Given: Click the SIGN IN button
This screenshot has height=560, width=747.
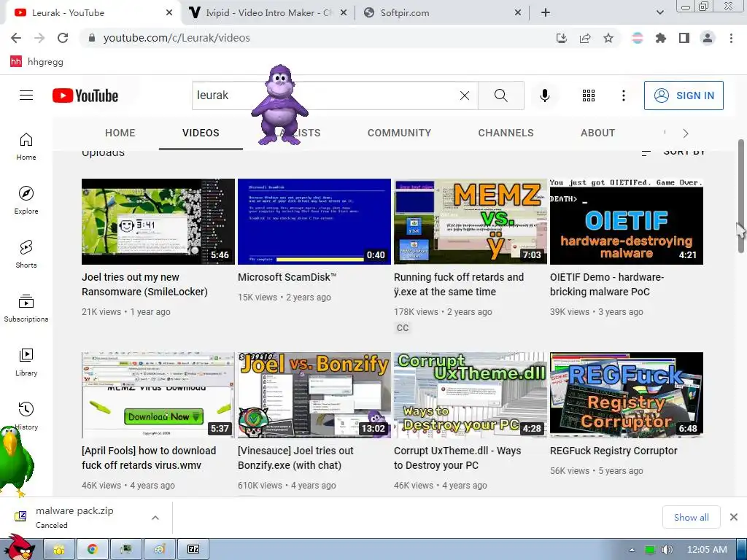Looking at the screenshot, I should [x=684, y=96].
